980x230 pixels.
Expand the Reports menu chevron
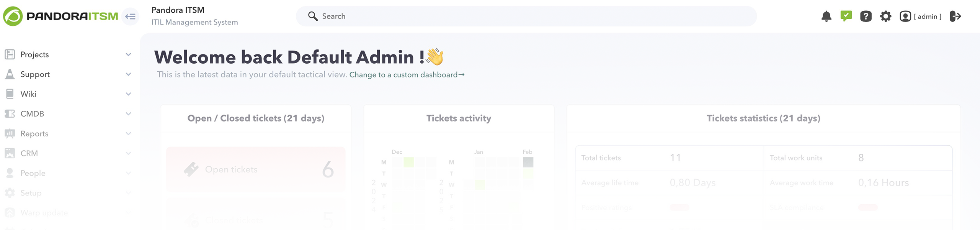(129, 134)
